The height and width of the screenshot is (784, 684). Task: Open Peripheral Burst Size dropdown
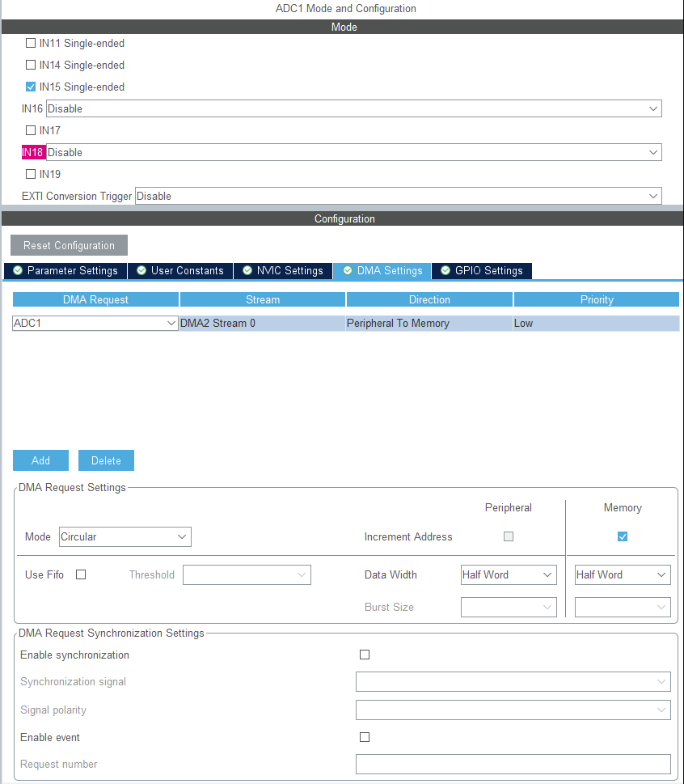[x=509, y=607]
